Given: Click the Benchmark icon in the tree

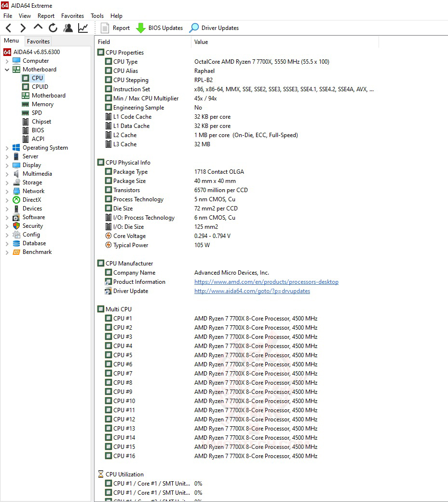Looking at the screenshot, I should point(16,252).
